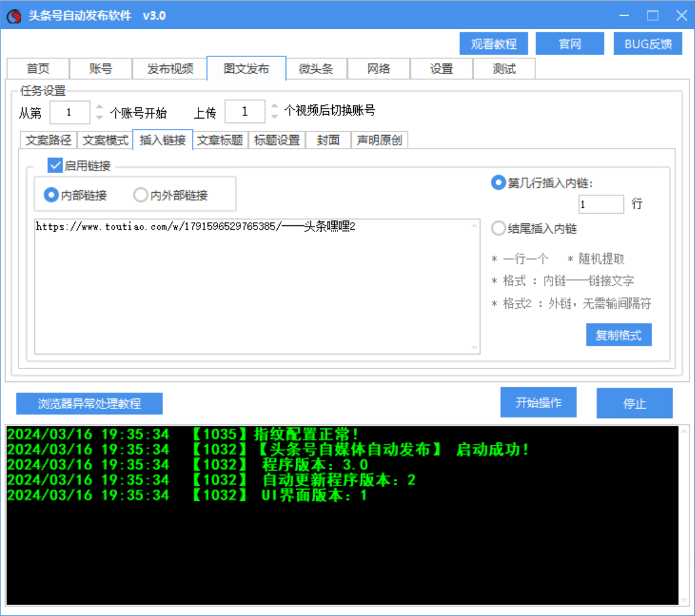This screenshot has height=616, width=695.
Task: Open the 发布视频 tab
Action: tap(170, 69)
